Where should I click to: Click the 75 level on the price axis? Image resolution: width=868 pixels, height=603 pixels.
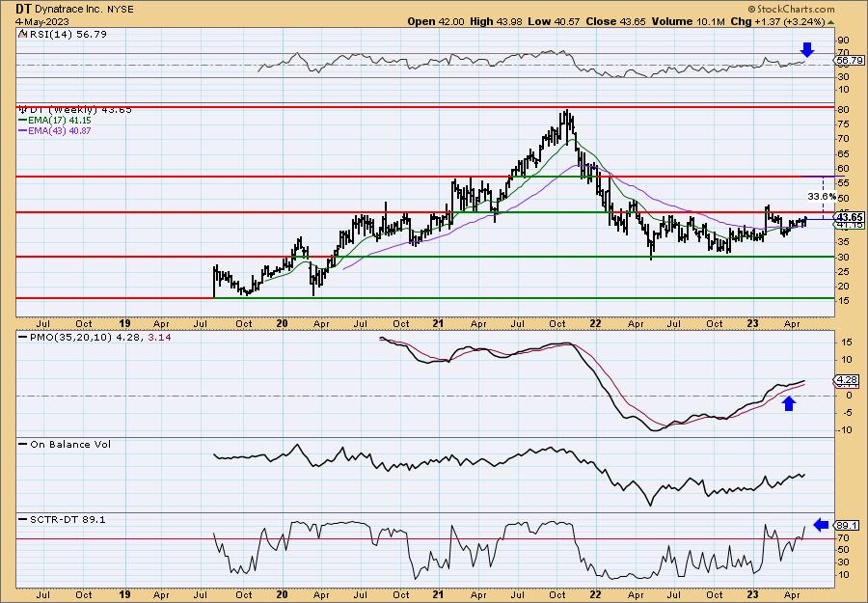tap(843, 124)
